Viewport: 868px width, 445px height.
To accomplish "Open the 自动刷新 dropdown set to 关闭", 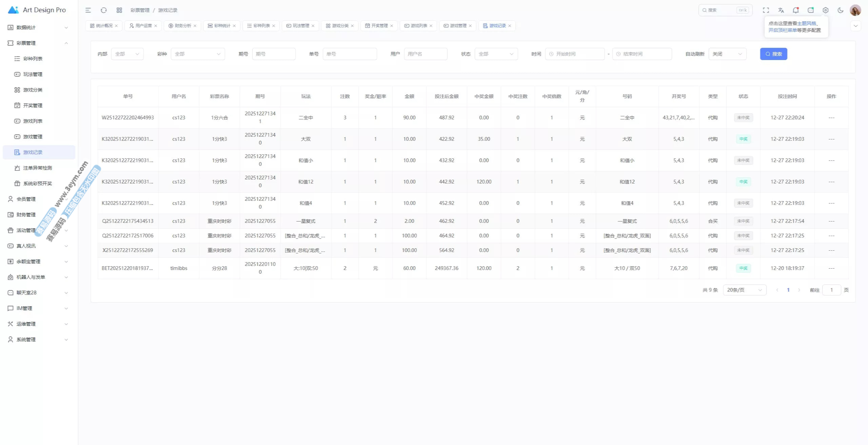I will pos(727,54).
